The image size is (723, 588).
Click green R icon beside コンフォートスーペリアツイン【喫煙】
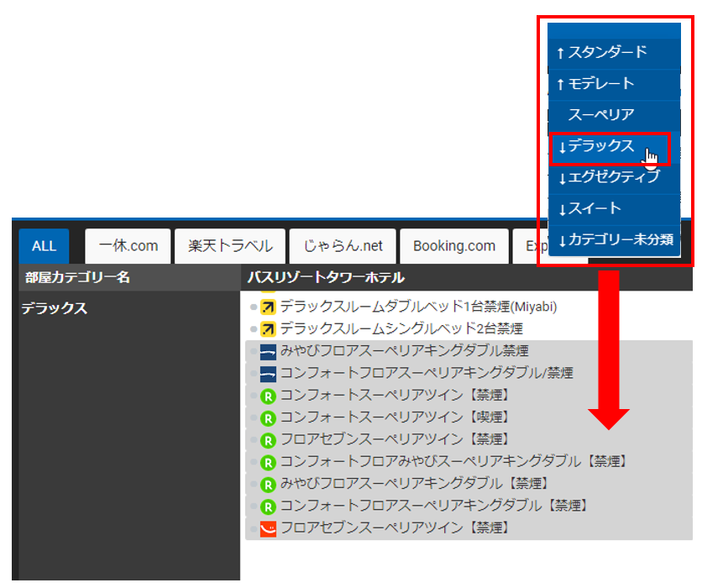268,417
